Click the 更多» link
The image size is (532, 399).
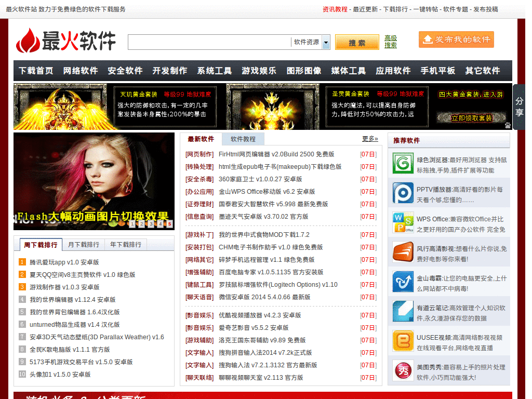pyautogui.click(x=370, y=139)
